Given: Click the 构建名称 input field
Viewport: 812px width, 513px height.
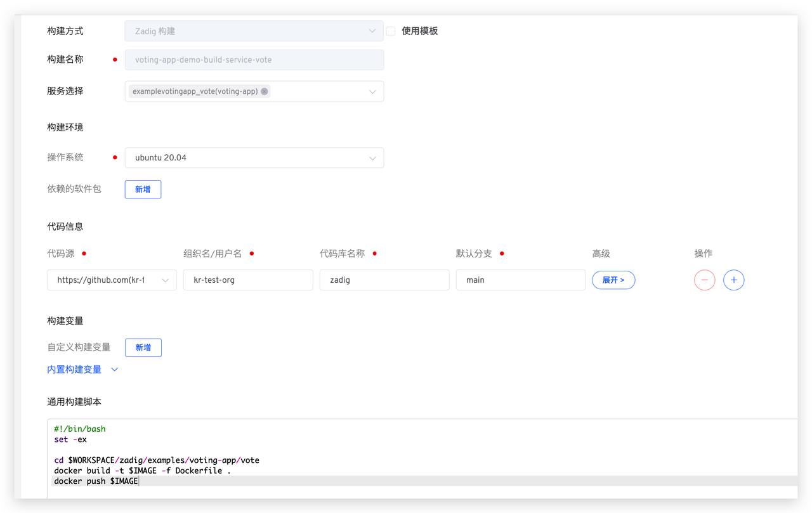Looking at the screenshot, I should (x=254, y=60).
